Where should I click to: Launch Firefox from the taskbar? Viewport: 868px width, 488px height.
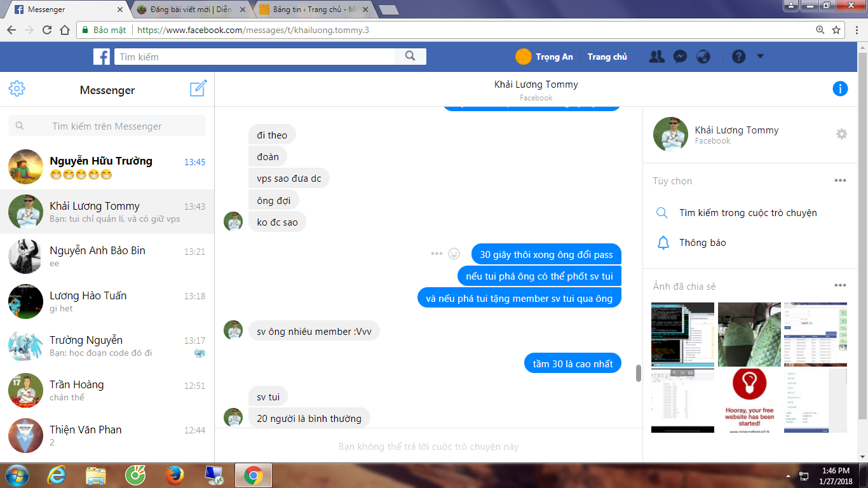click(174, 475)
